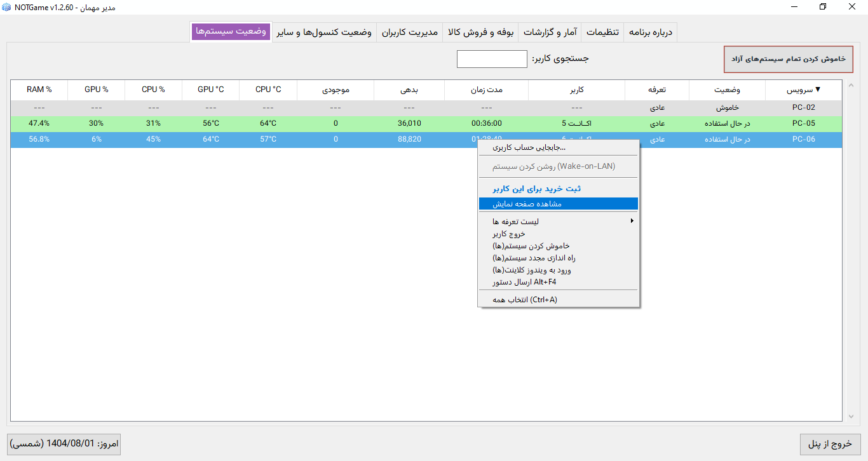Switch to the 'تنظیمات' tab
Image resolution: width=868 pixels, height=461 pixels.
(x=602, y=32)
